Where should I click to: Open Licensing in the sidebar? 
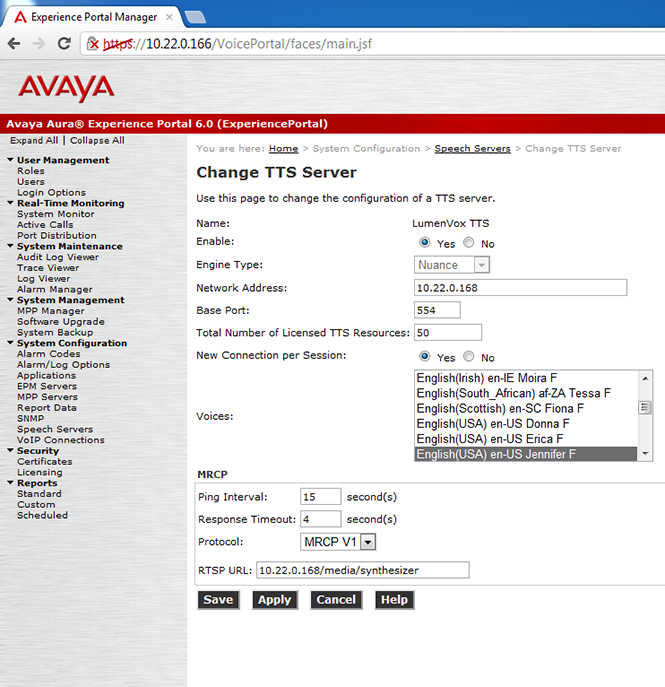40,472
